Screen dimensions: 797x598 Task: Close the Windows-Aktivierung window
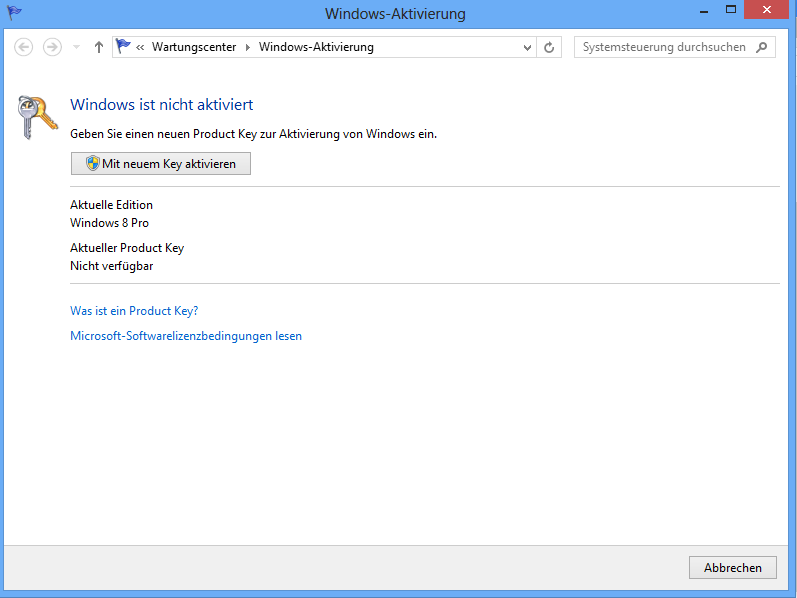[x=767, y=10]
